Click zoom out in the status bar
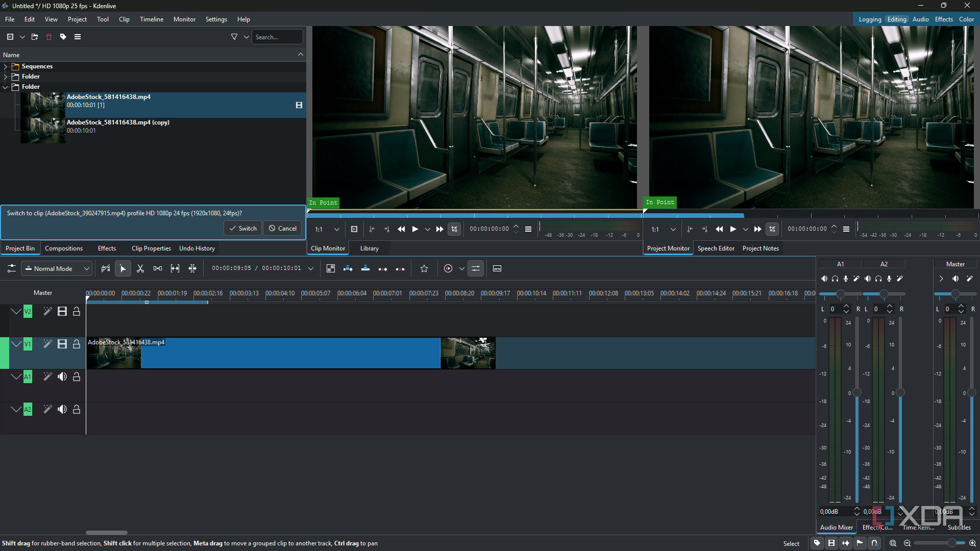 click(908, 543)
